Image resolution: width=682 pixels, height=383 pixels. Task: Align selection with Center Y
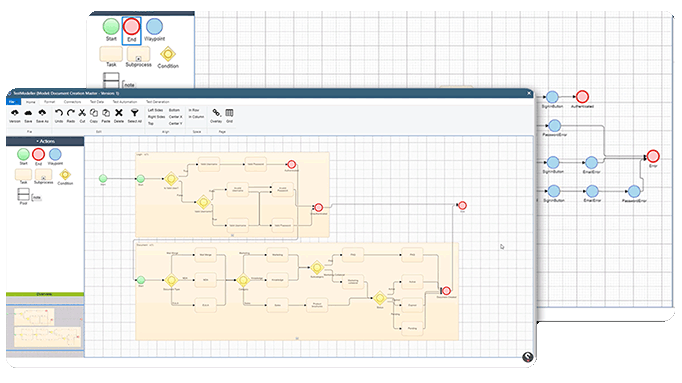click(175, 123)
